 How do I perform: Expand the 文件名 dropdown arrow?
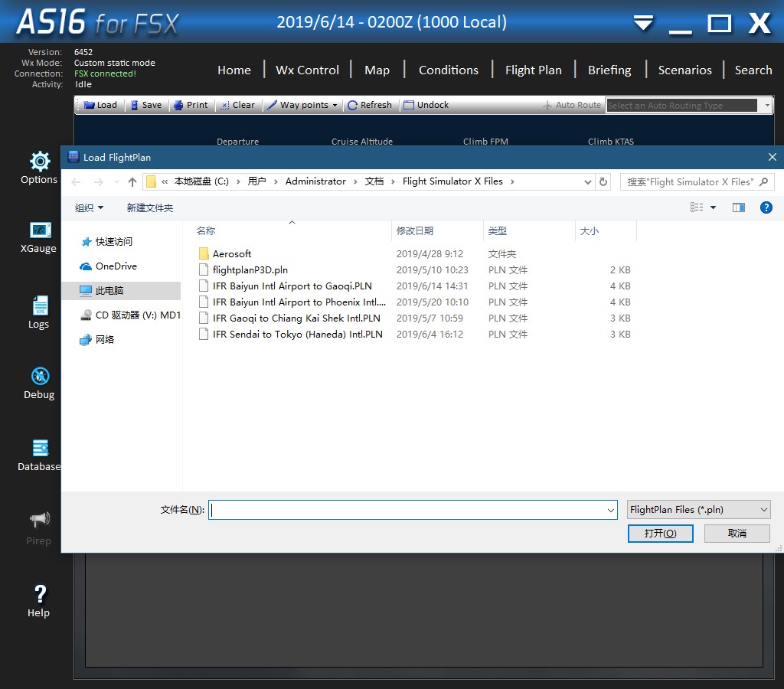click(x=611, y=510)
